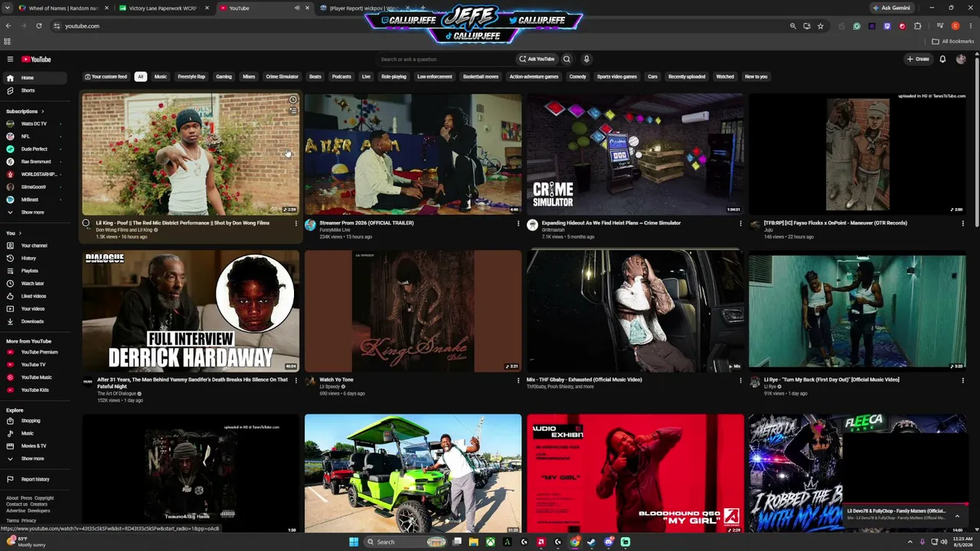Open Downloads in the sidebar
This screenshot has width=980, height=551.
35,321
